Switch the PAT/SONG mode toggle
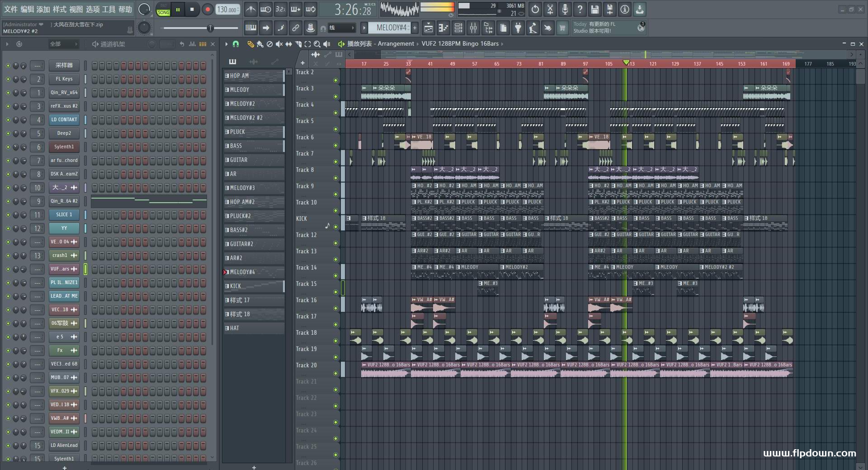 (163, 9)
